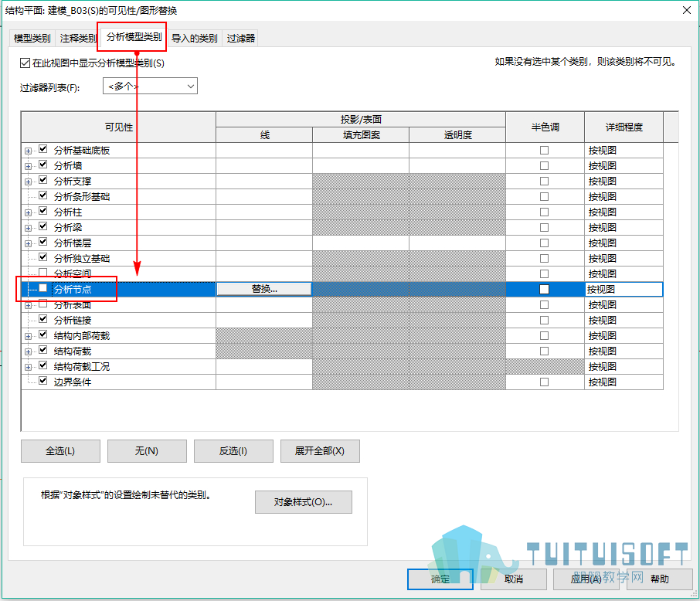700x601 pixels.
Task: Uncheck visibility of 分析梁
Action: pyautogui.click(x=42, y=226)
